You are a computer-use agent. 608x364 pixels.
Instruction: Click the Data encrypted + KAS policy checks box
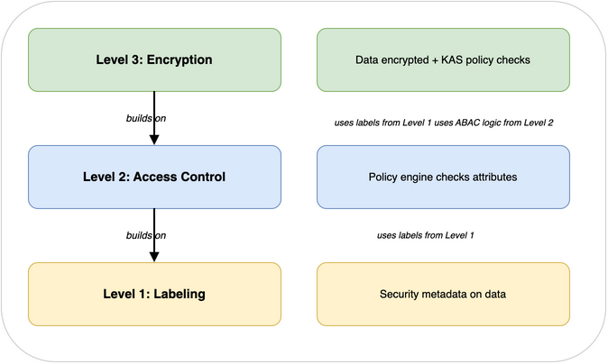[x=443, y=60]
